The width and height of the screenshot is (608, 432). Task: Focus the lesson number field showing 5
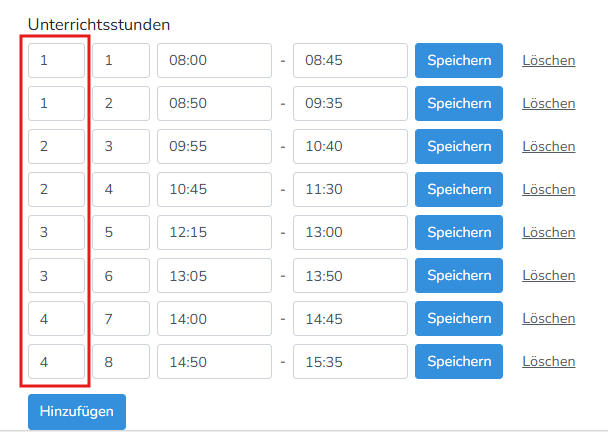120,232
